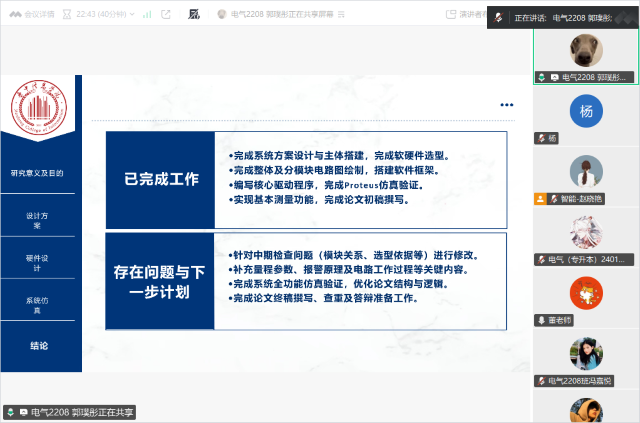Screen dimensions: 640x423
Task: Click the 已完成工作 heading box
Action: (160, 180)
